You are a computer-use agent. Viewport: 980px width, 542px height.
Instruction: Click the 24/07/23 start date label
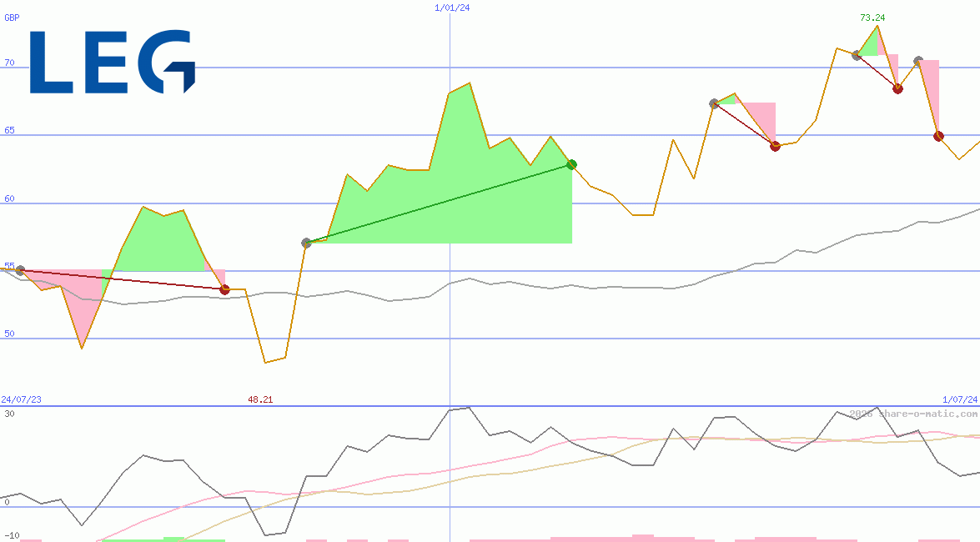(21, 399)
